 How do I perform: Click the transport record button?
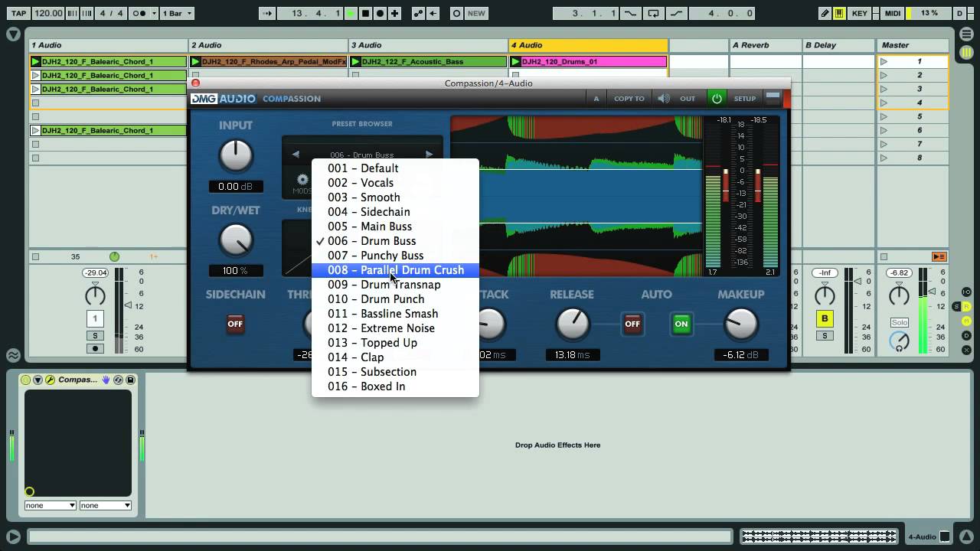[x=380, y=13]
